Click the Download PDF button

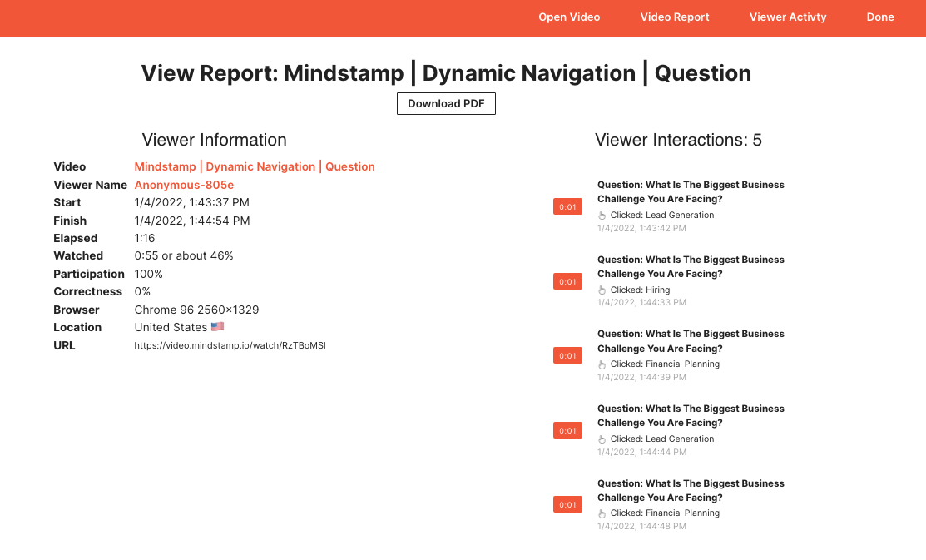coord(446,104)
